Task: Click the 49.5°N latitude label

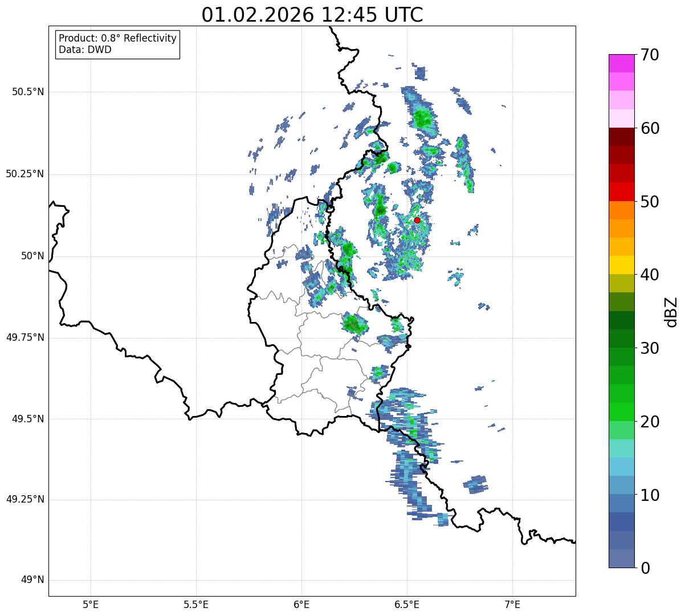Action: (28, 419)
